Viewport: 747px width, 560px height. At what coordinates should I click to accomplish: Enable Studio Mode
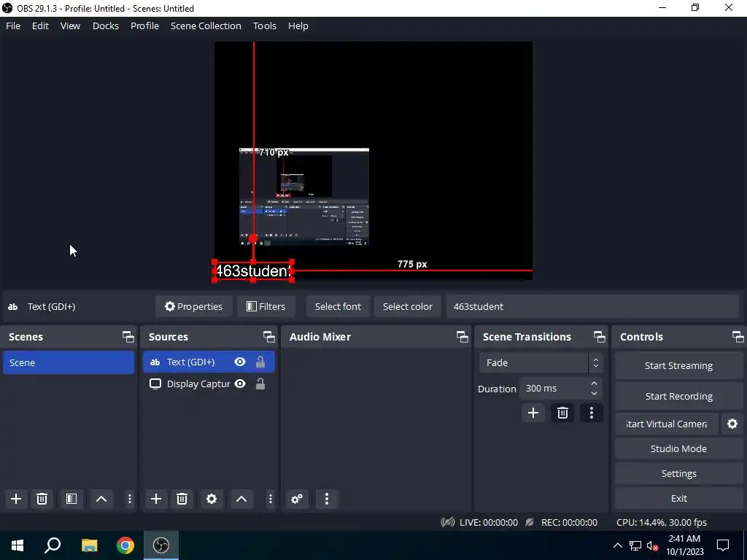678,448
